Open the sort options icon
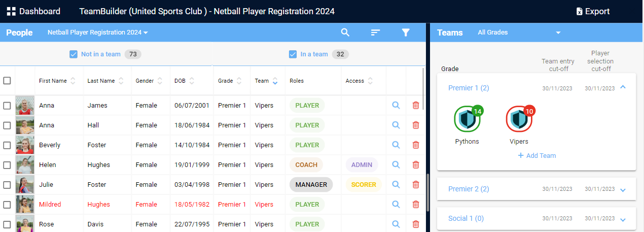The image size is (644, 232). pos(375,32)
